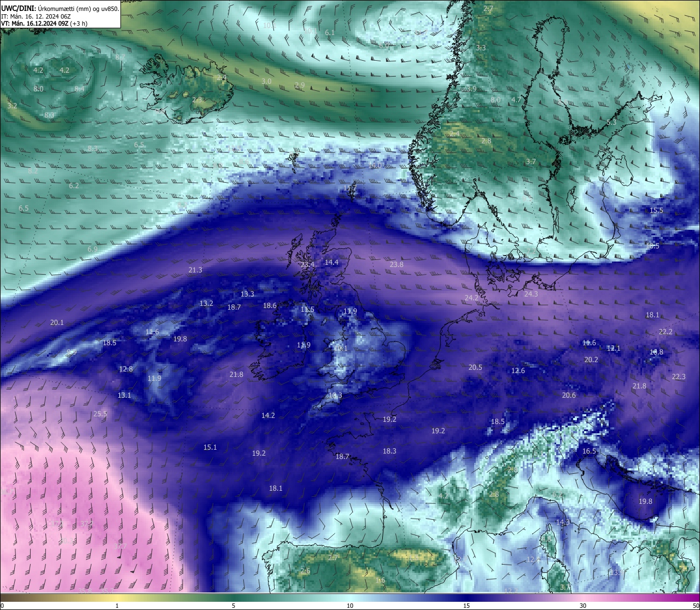Click the 23.8 value over the North Sea
Screen dimensions: 700x610
tap(396, 265)
